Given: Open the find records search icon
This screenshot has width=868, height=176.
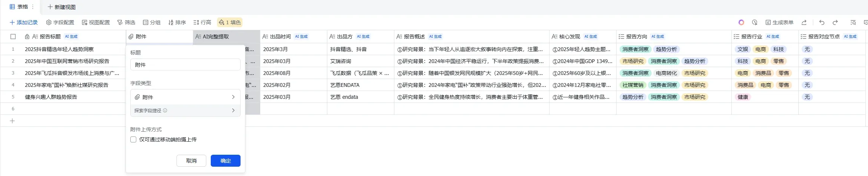Looking at the screenshot, I should point(853,22).
